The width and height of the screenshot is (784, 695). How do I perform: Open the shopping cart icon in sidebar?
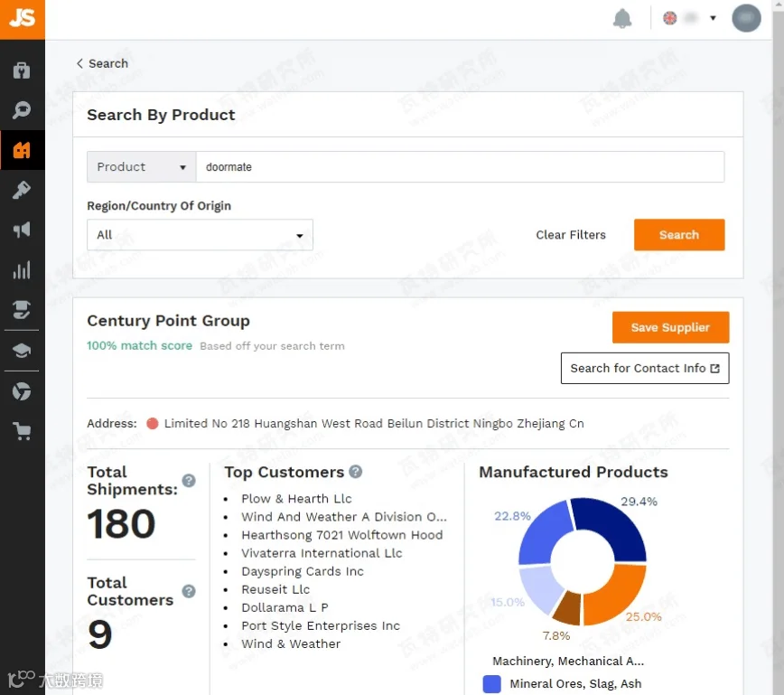[x=22, y=431]
